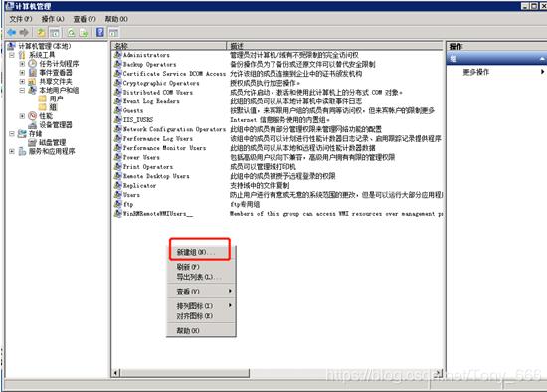Screen dimensions: 547x392
Task: Click 更多操作 in the actions pane
Action: click(x=475, y=72)
